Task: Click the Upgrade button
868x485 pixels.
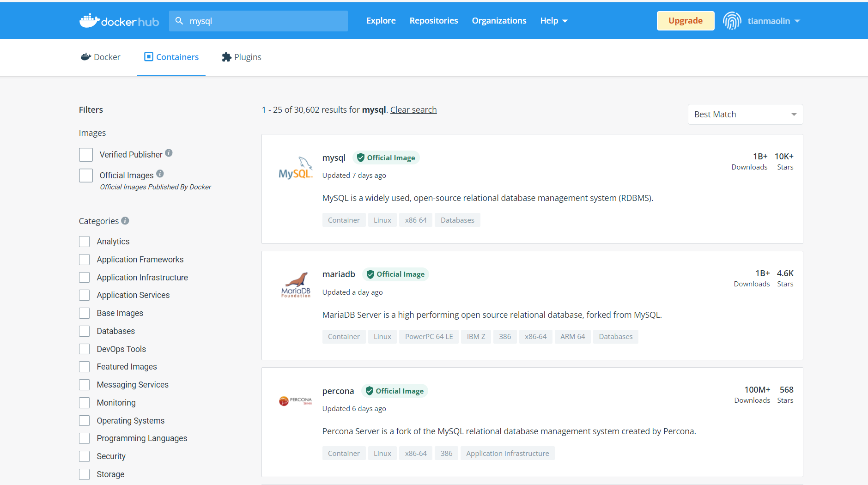Action: [x=686, y=21]
